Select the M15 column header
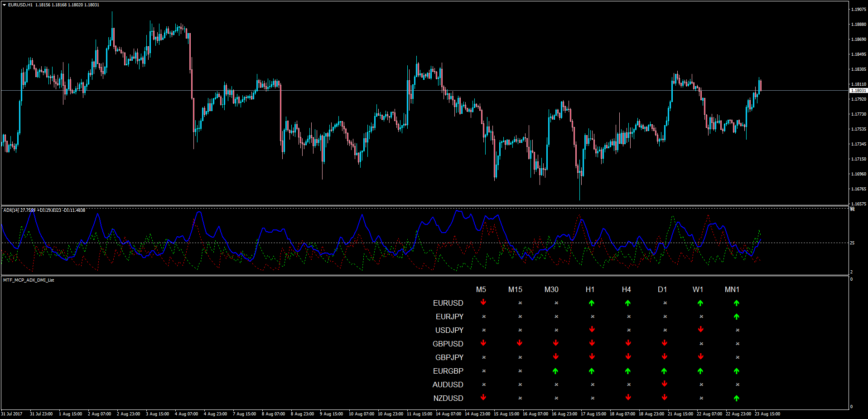The image size is (868, 419). [515, 289]
